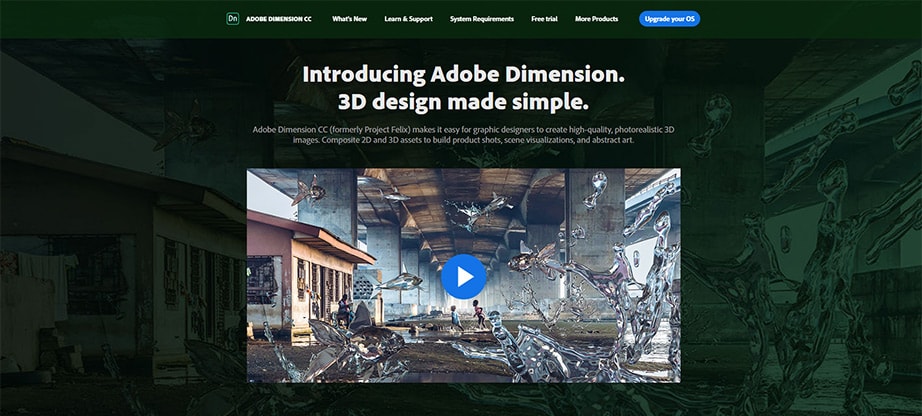922x416 pixels.
Task: Go to Learn & Support
Action: pyautogui.click(x=408, y=19)
